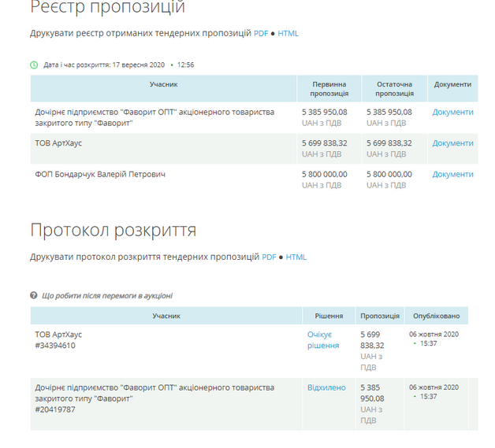The width and height of the screenshot is (495, 448).
Task: Open the PDF version of the proposals registry
Action: (x=261, y=34)
